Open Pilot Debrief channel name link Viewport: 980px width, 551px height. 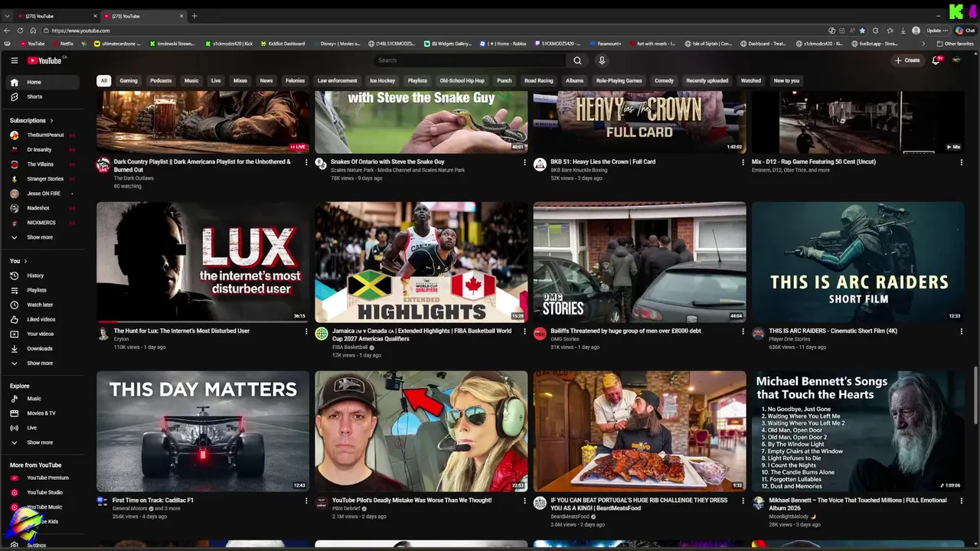point(348,508)
